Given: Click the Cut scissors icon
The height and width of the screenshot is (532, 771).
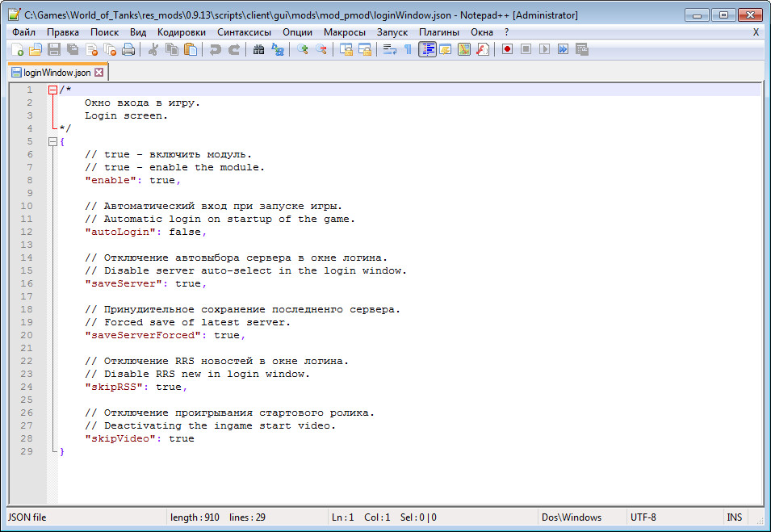Looking at the screenshot, I should [x=153, y=49].
